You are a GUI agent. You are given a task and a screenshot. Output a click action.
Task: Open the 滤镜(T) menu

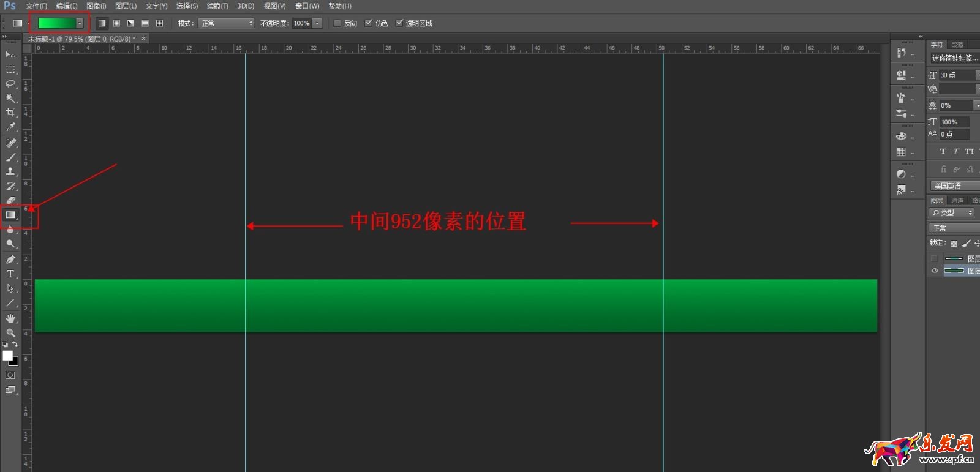[217, 6]
